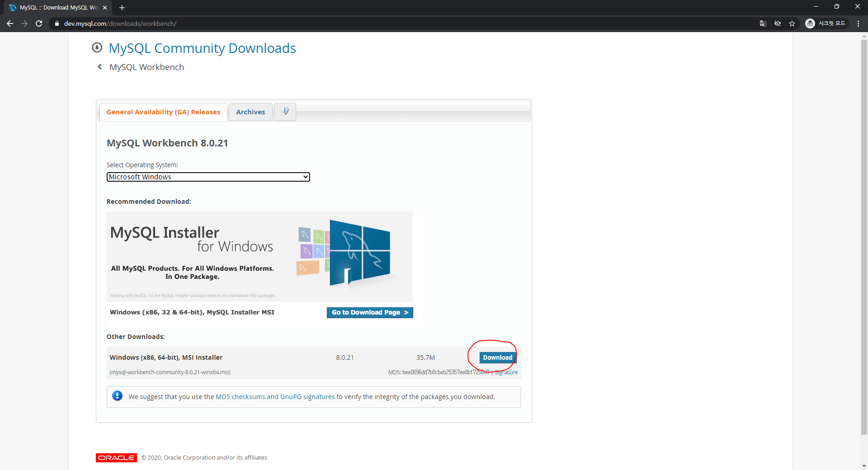Switch to the Archives tab
Viewport: 868px width, 470px height.
click(x=250, y=112)
